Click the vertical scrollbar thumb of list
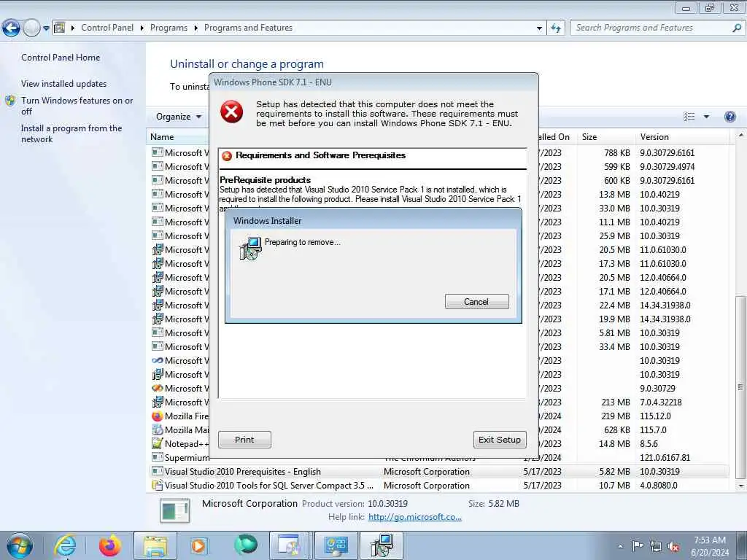747x560 pixels. coord(740,386)
